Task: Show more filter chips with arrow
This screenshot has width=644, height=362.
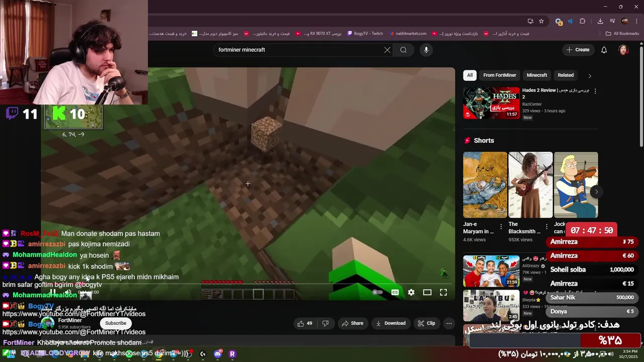Action: 590,75
